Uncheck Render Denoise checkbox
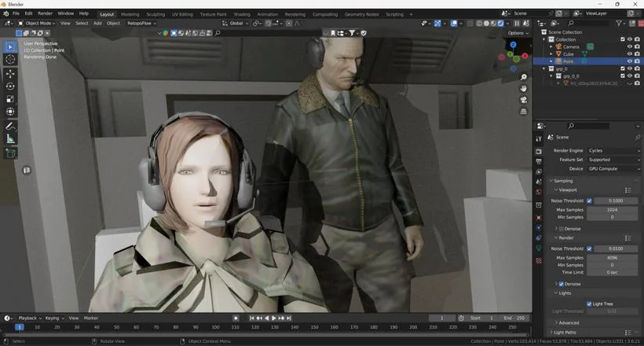The image size is (644, 346). coord(561,284)
